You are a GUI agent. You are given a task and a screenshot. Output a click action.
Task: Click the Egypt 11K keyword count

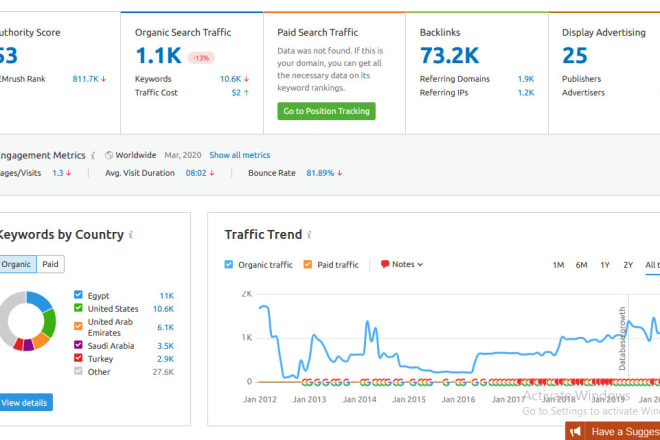(x=166, y=296)
